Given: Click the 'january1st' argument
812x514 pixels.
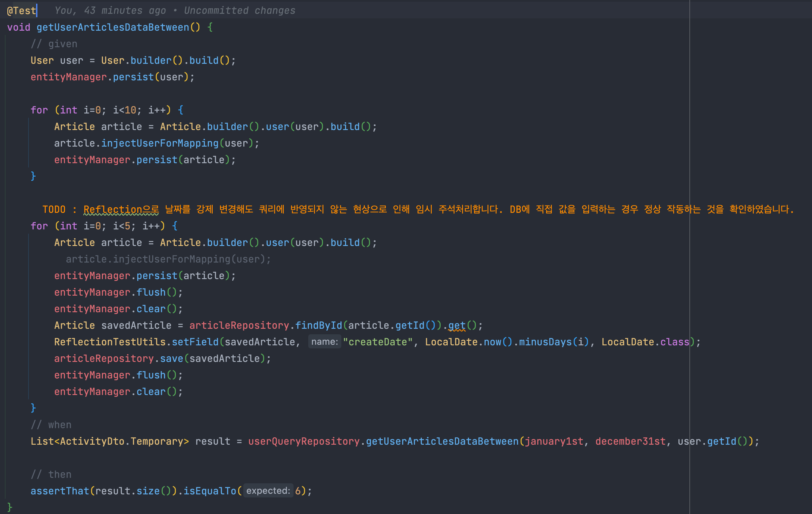Looking at the screenshot, I should (x=554, y=441).
